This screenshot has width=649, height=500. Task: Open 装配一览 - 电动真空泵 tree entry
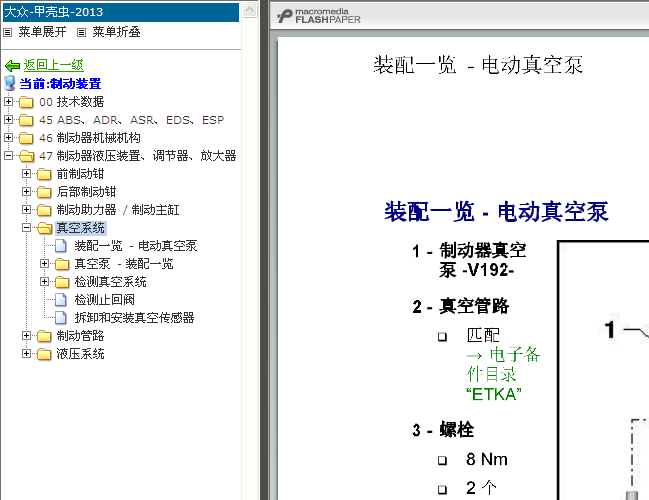tap(136, 246)
